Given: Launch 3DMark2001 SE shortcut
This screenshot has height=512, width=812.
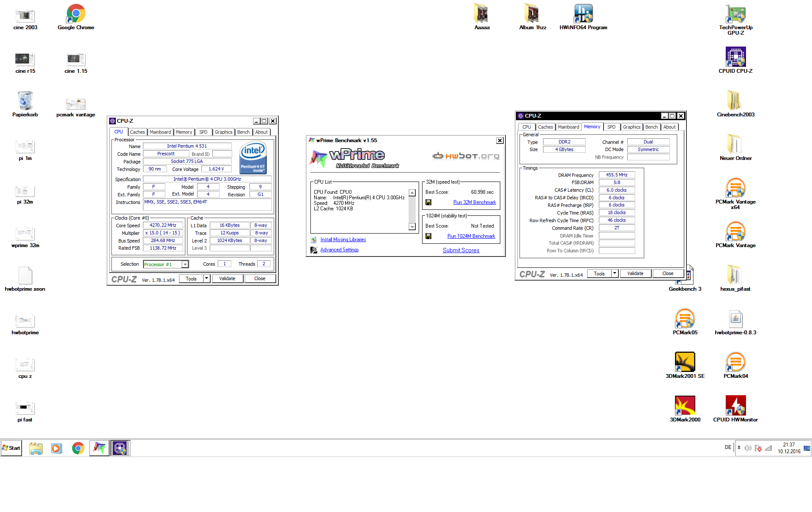Looking at the screenshot, I should (x=685, y=366).
